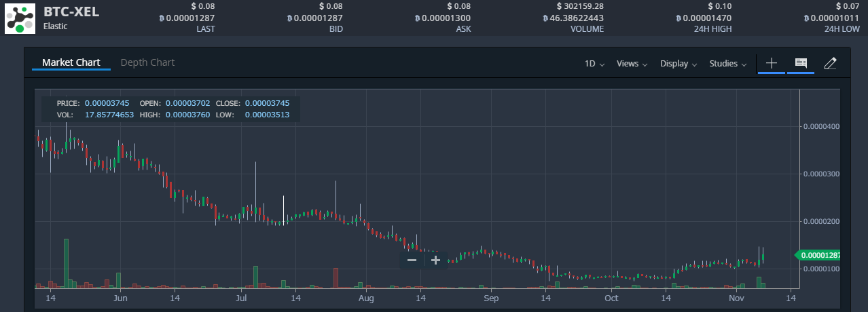Open the Display dropdown menu
The width and height of the screenshot is (868, 312).
[679, 64]
